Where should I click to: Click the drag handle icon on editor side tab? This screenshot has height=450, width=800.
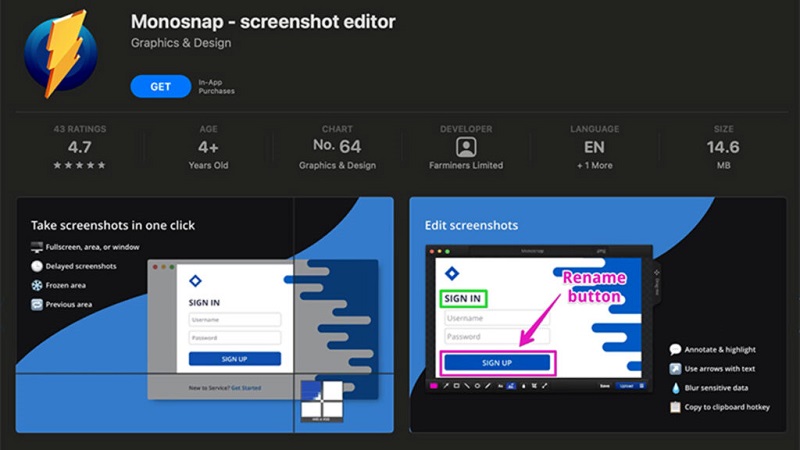657,272
